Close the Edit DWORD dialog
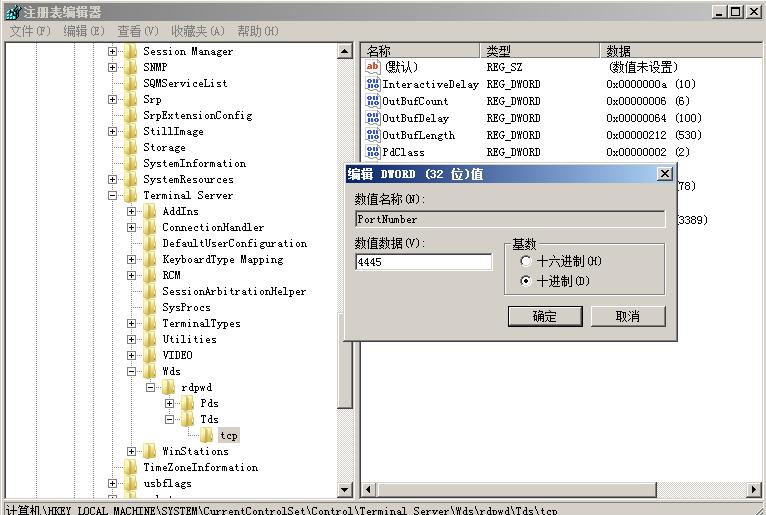 click(x=665, y=174)
